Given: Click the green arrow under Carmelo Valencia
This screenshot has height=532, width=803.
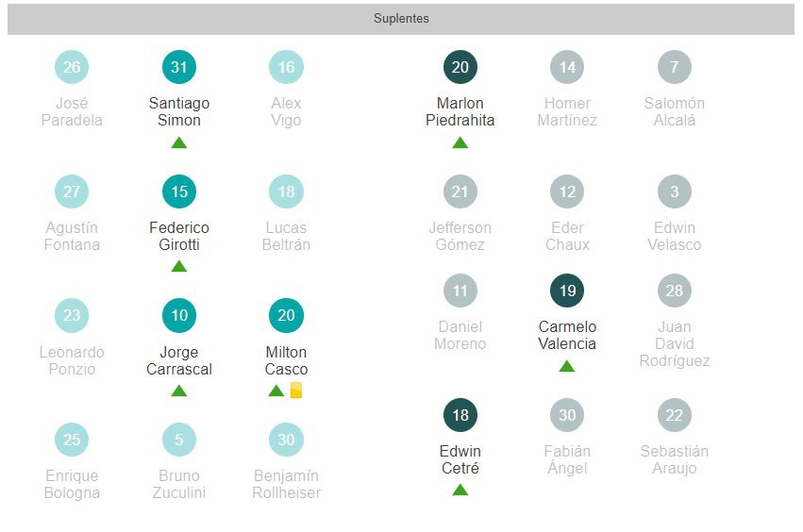Looking at the screenshot, I should coord(567,366).
